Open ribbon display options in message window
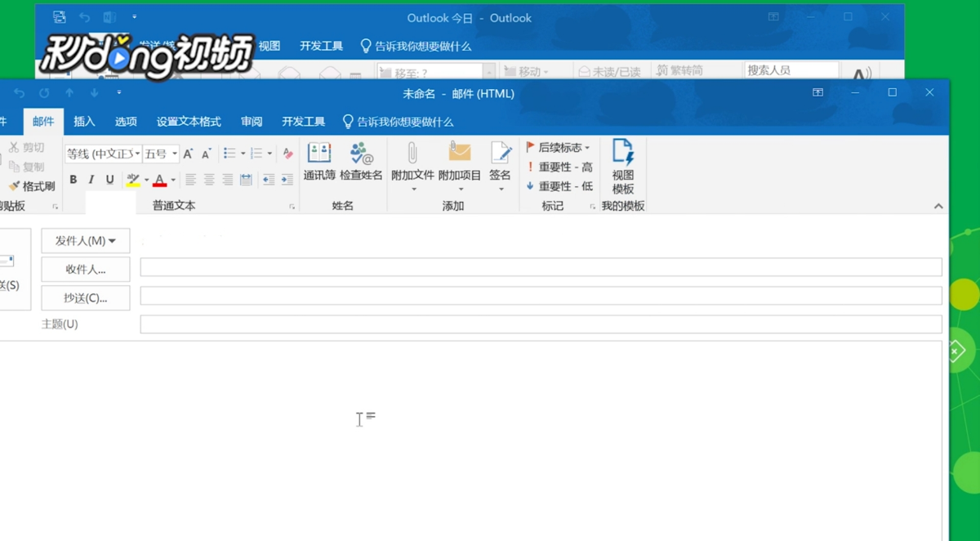Image resolution: width=980 pixels, height=541 pixels. [817, 93]
